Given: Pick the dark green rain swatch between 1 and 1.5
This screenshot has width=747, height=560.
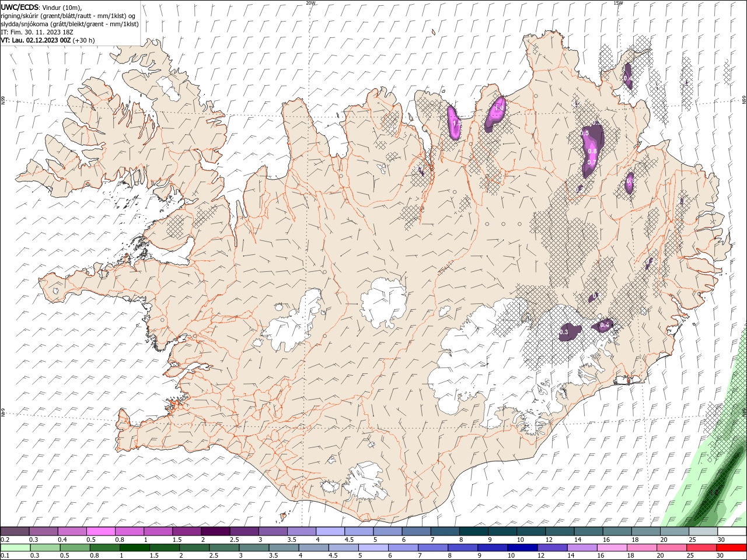Looking at the screenshot, I should (x=134, y=548).
